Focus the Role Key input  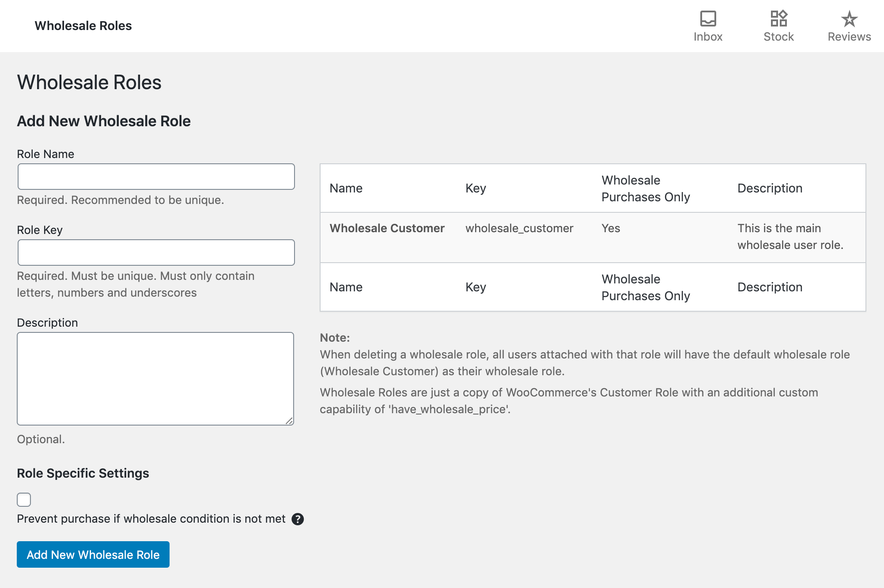click(x=156, y=253)
